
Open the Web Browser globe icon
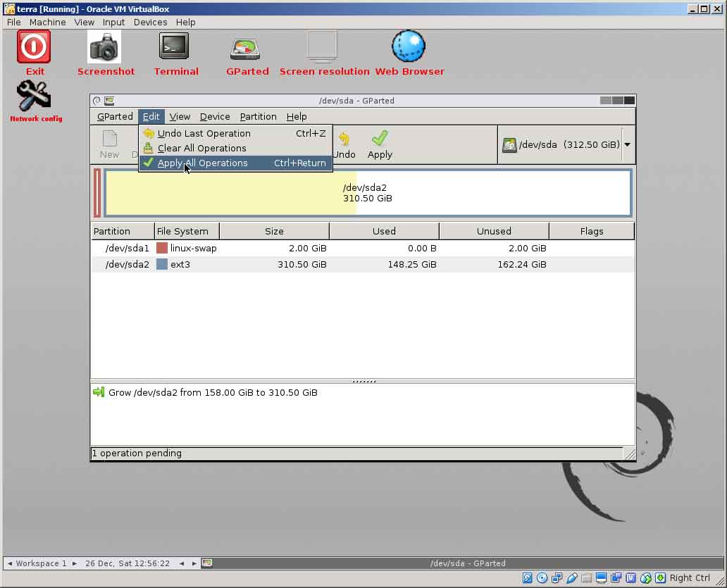coord(409,46)
